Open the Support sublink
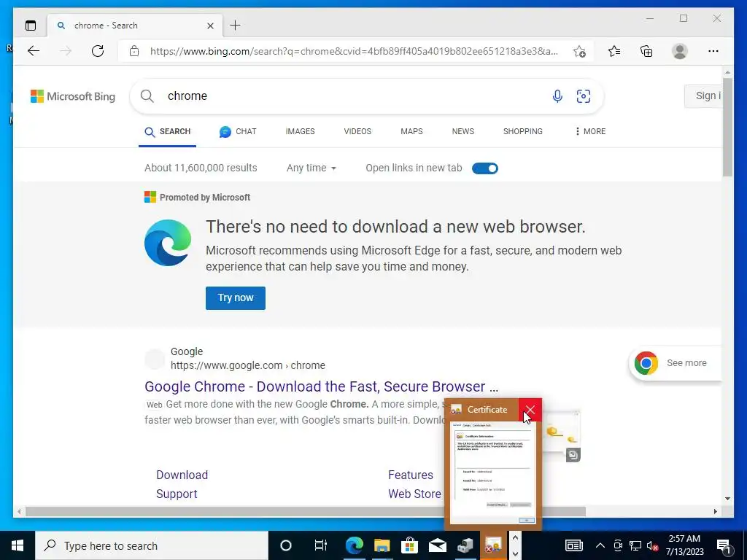 177,494
